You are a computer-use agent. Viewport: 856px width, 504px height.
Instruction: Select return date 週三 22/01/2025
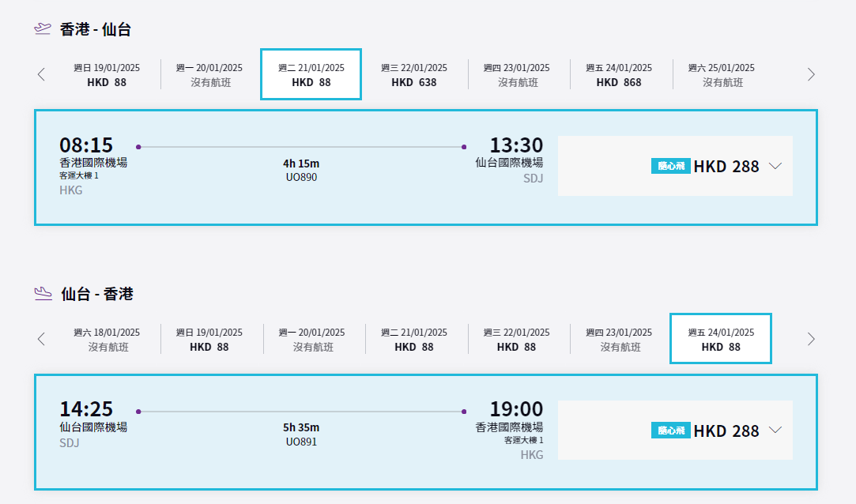tap(517, 339)
